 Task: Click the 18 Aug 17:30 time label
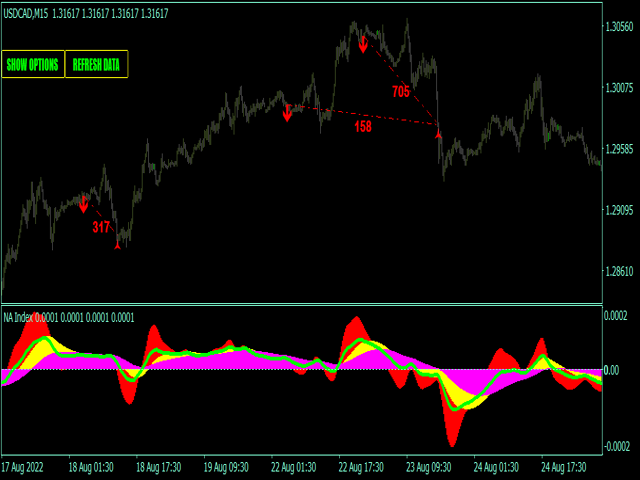tap(159, 467)
